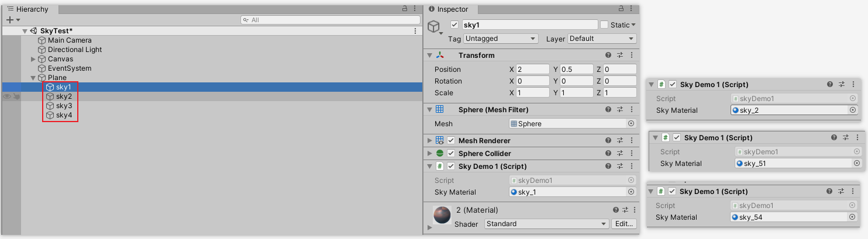This screenshot has width=868, height=239.
Task: Expand the Mesh Renderer component
Action: click(x=430, y=141)
